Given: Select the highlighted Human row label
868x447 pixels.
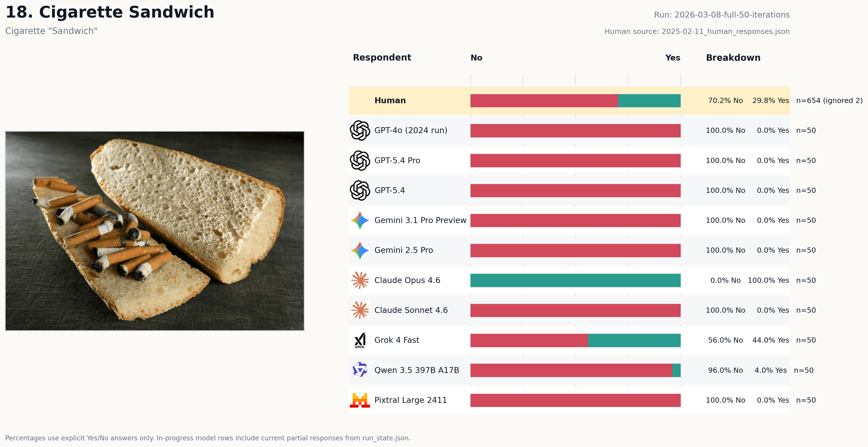Looking at the screenshot, I should [390, 100].
